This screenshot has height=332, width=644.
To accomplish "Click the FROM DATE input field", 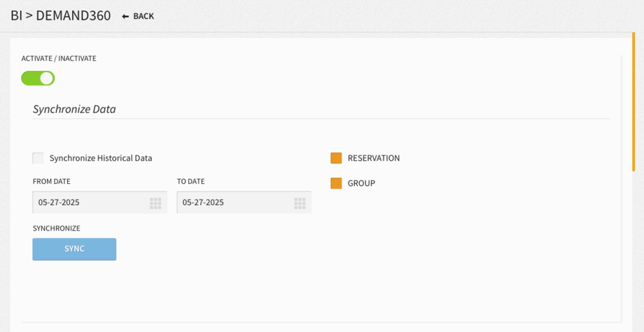I will (100, 203).
